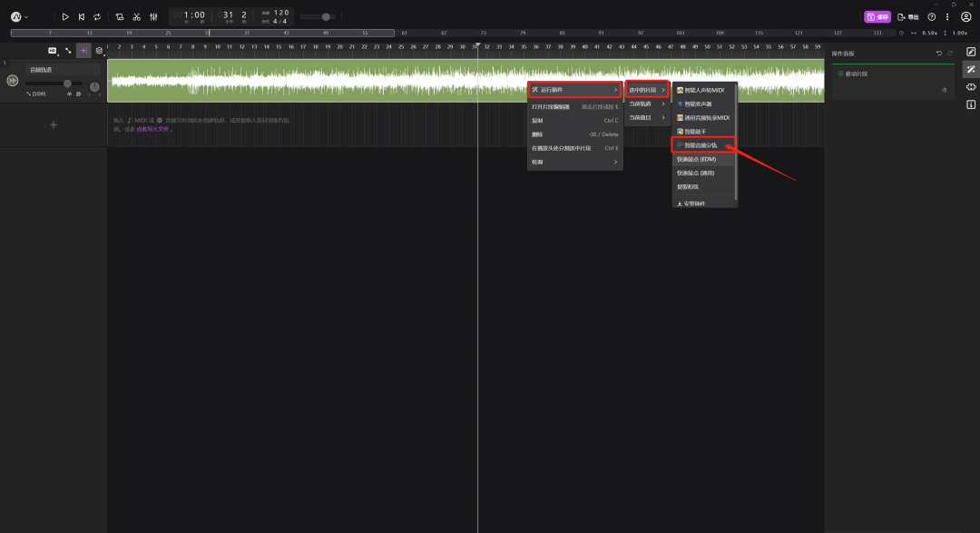
Task: Run the 智能音频分轨 stem separation plugin
Action: [703, 145]
